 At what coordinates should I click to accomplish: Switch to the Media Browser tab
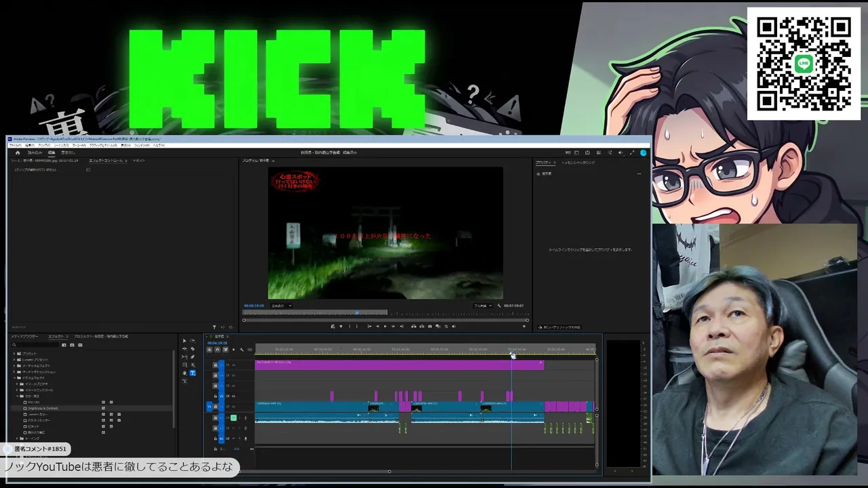(24, 336)
